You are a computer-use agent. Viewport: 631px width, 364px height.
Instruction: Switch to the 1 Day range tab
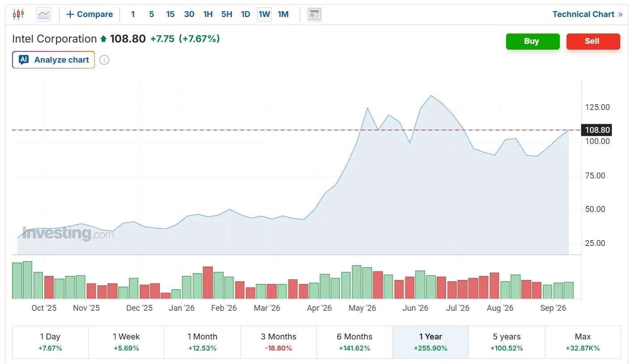(50, 342)
